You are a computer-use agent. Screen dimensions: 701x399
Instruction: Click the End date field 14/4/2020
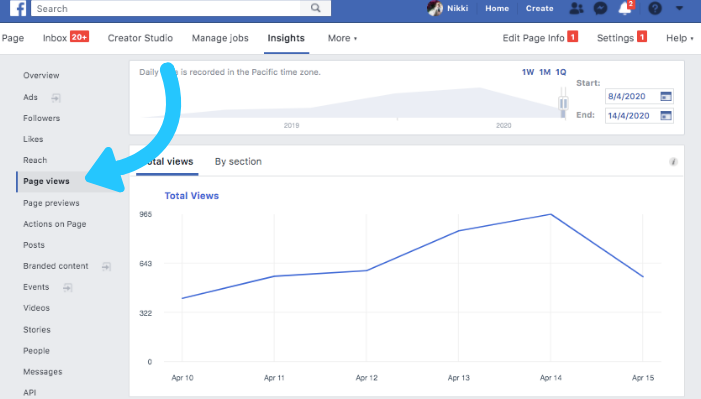pos(639,116)
